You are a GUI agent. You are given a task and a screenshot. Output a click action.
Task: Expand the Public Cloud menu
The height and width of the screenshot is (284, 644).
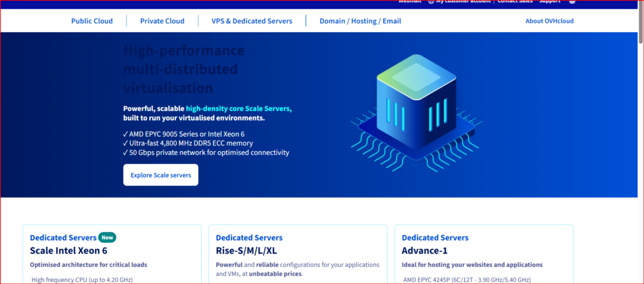[x=92, y=21]
